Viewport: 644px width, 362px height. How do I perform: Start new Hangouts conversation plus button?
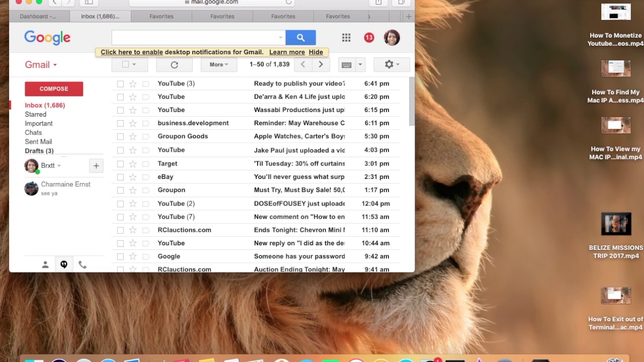[x=96, y=166]
